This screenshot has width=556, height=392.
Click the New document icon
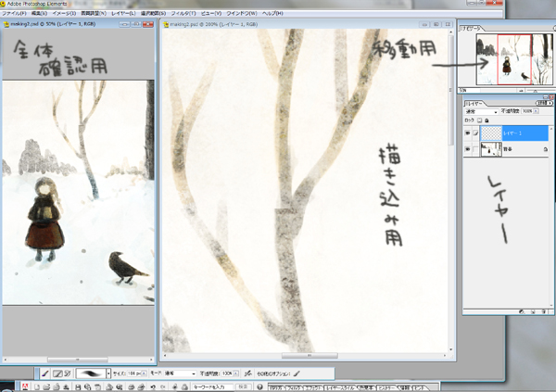pyautogui.click(x=37, y=387)
